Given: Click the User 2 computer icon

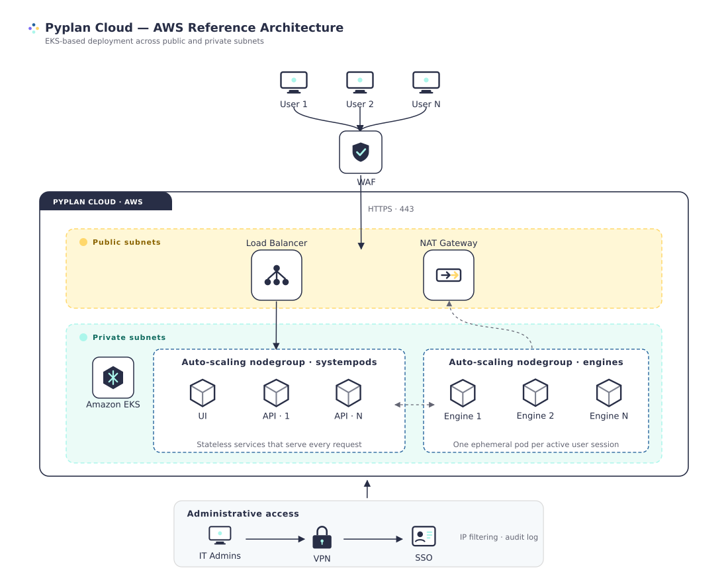Looking at the screenshot, I should coord(360,82).
